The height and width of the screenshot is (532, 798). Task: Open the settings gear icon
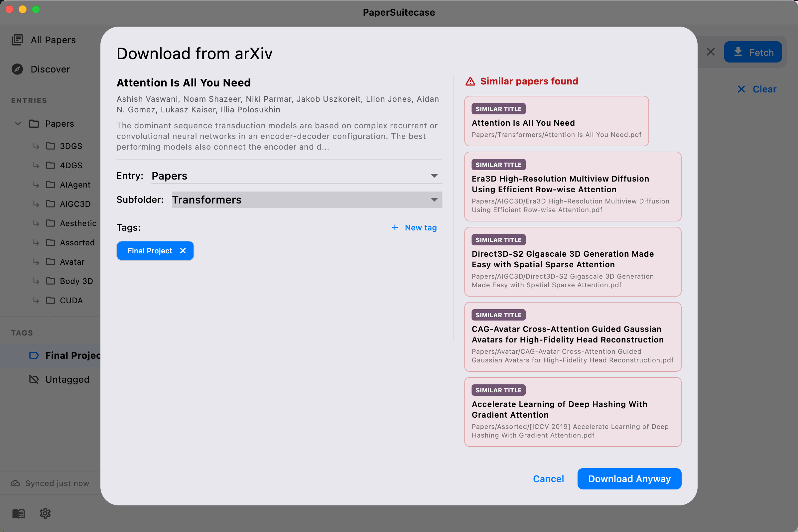pos(45,513)
